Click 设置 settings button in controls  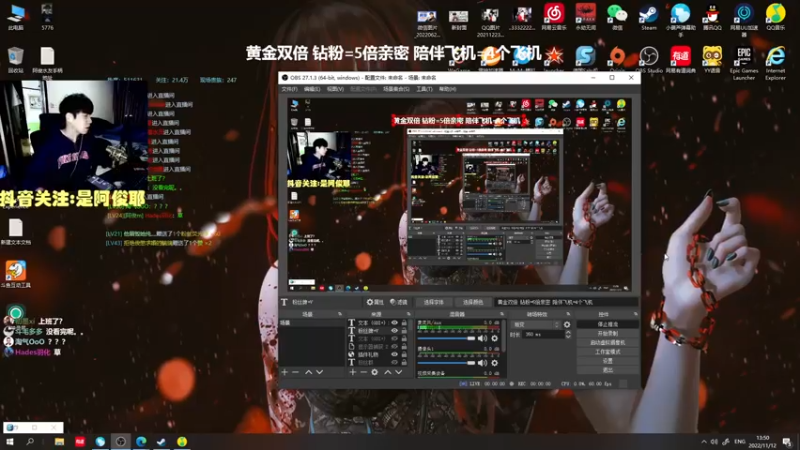tap(607, 361)
